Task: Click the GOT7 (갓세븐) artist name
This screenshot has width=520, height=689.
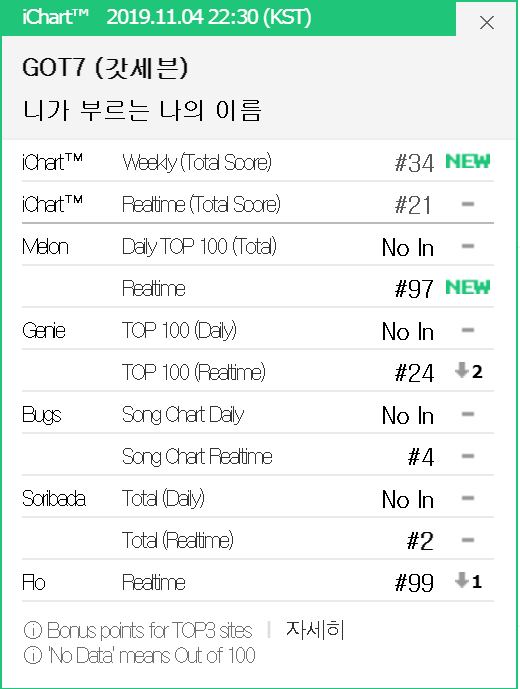Action: (x=105, y=68)
